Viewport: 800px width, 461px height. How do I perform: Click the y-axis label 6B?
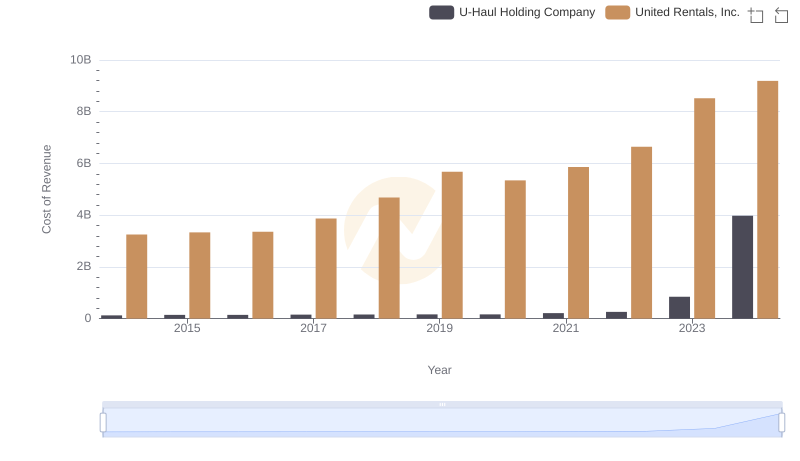tap(84, 163)
